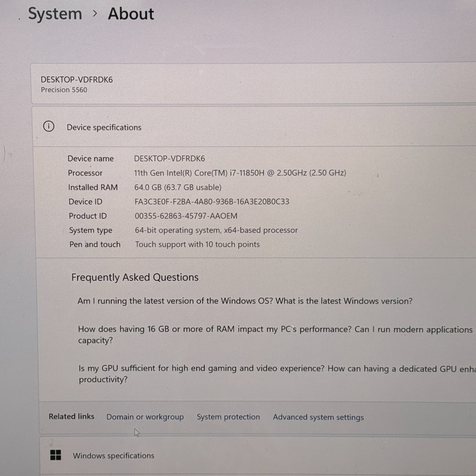Click the info icon beside Device specifications
The width and height of the screenshot is (476, 476).
49,126
